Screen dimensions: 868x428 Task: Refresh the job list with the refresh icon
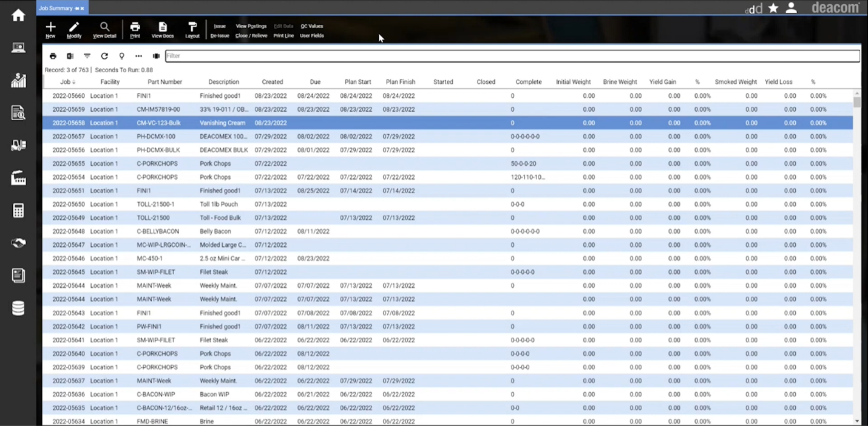(x=104, y=55)
